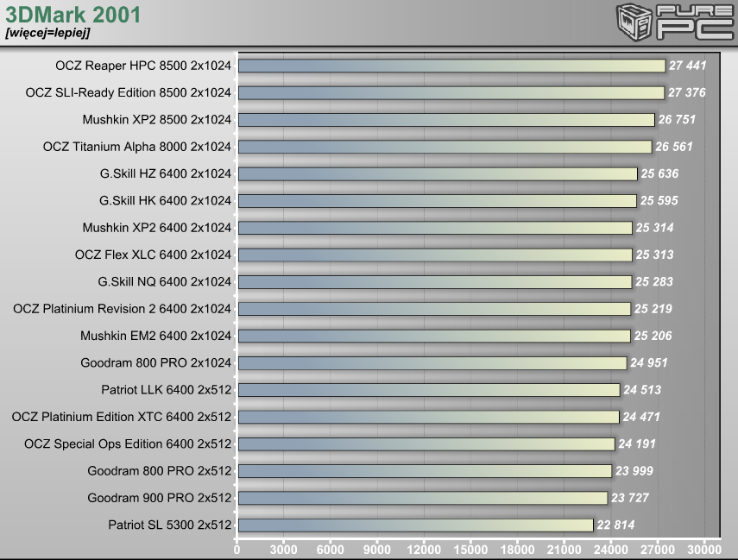The height and width of the screenshot is (560, 738).
Task: Click the score value '24 513'
Action: 642,390
